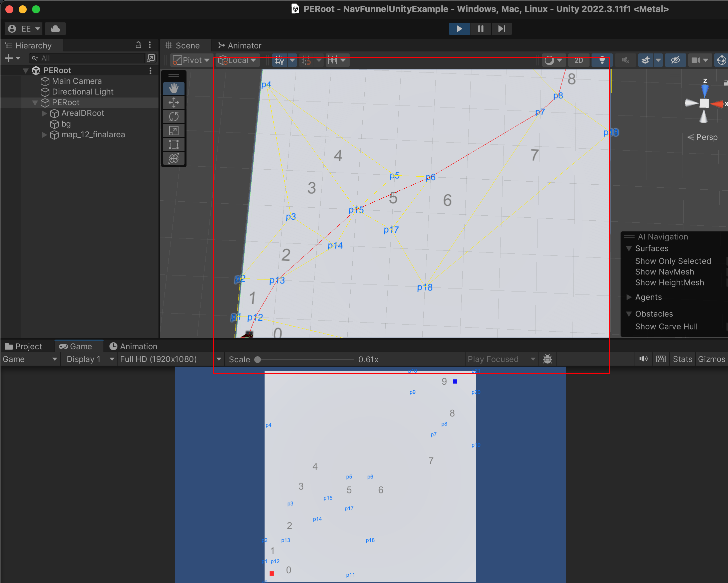Select the Transform tool
The height and width of the screenshot is (583, 728).
173,159
